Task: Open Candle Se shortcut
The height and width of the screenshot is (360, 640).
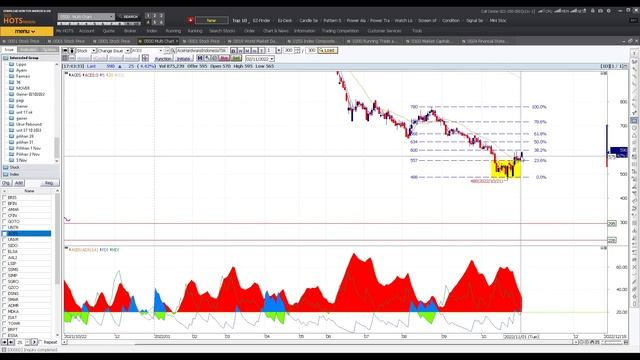Action: point(308,20)
